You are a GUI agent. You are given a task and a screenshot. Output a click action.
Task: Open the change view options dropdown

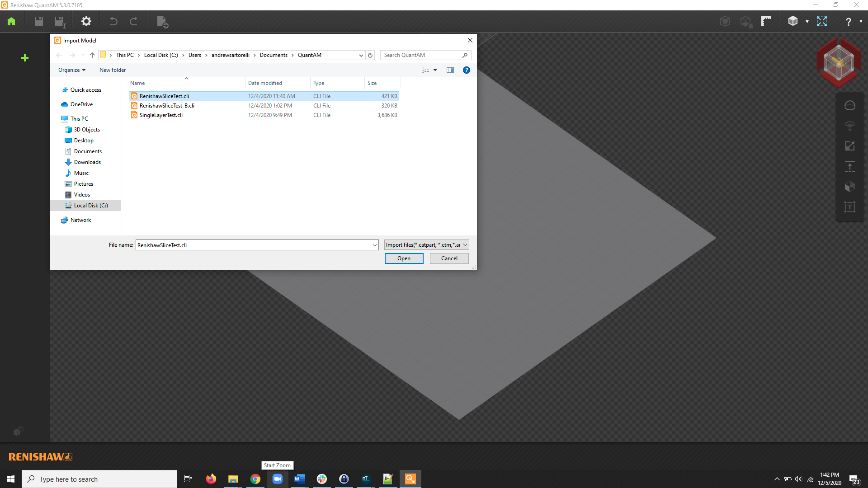(435, 70)
